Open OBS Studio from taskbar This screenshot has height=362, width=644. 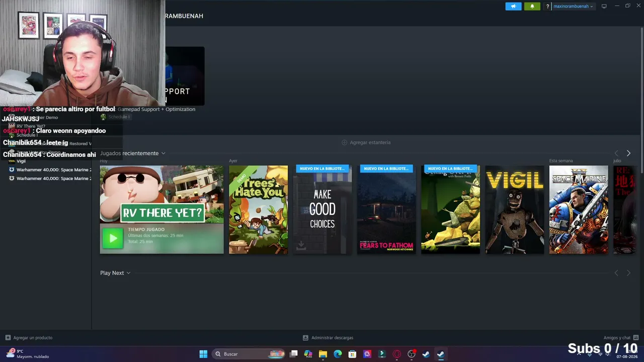(412, 354)
